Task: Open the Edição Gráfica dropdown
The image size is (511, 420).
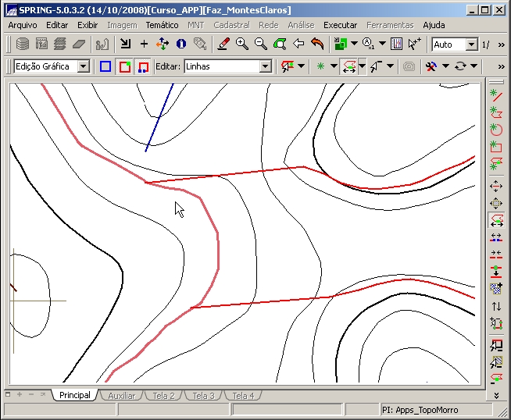Action: tap(84, 66)
